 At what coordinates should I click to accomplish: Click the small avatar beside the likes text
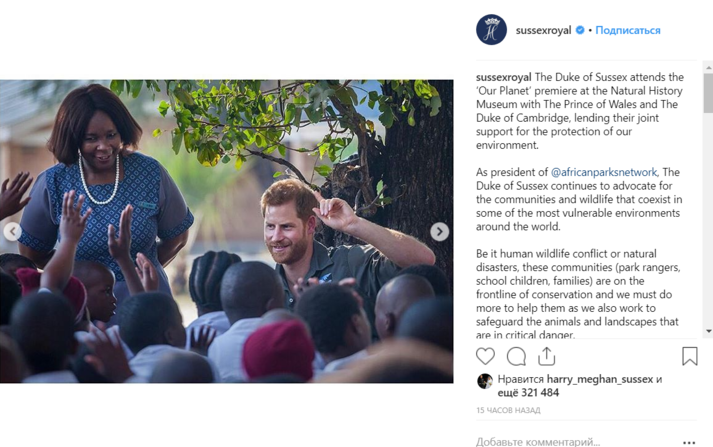pyautogui.click(x=485, y=380)
